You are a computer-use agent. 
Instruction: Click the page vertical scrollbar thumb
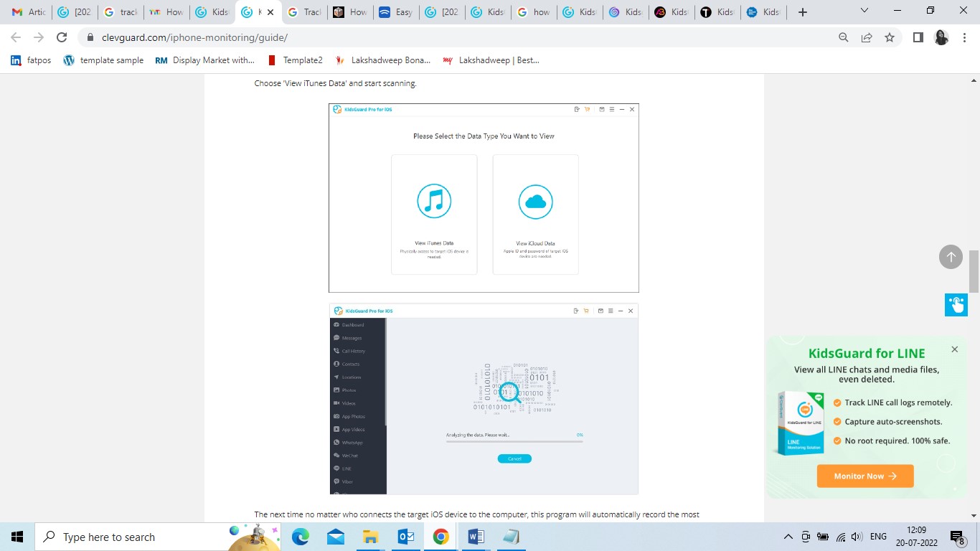[974, 271]
